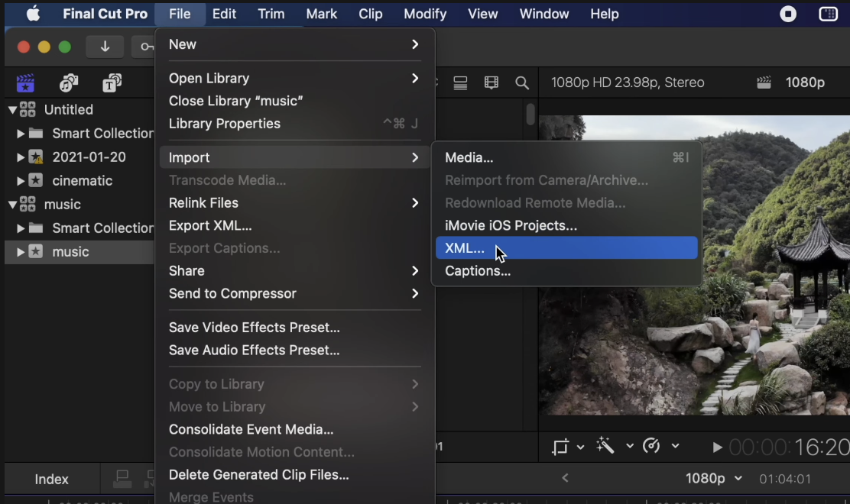Open retime options dropdown chevron
The image size is (850, 504).
click(675, 446)
